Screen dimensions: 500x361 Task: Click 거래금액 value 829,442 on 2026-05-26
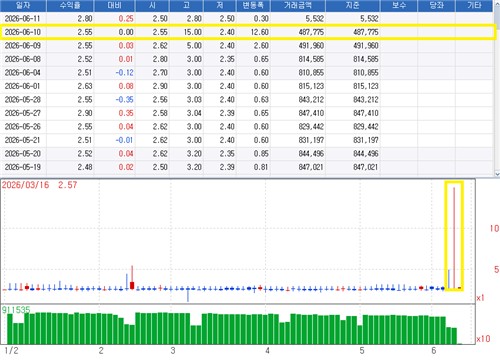(x=311, y=126)
